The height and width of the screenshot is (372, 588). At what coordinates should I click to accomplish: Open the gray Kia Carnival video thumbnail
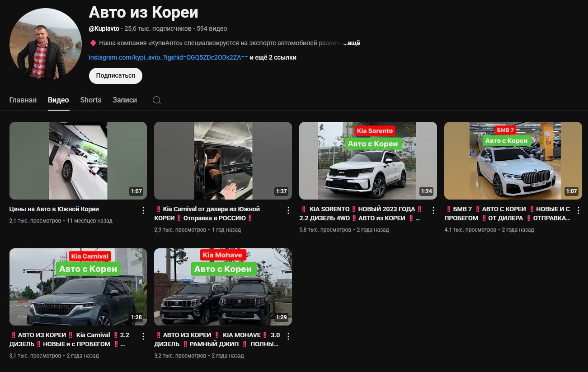78,287
